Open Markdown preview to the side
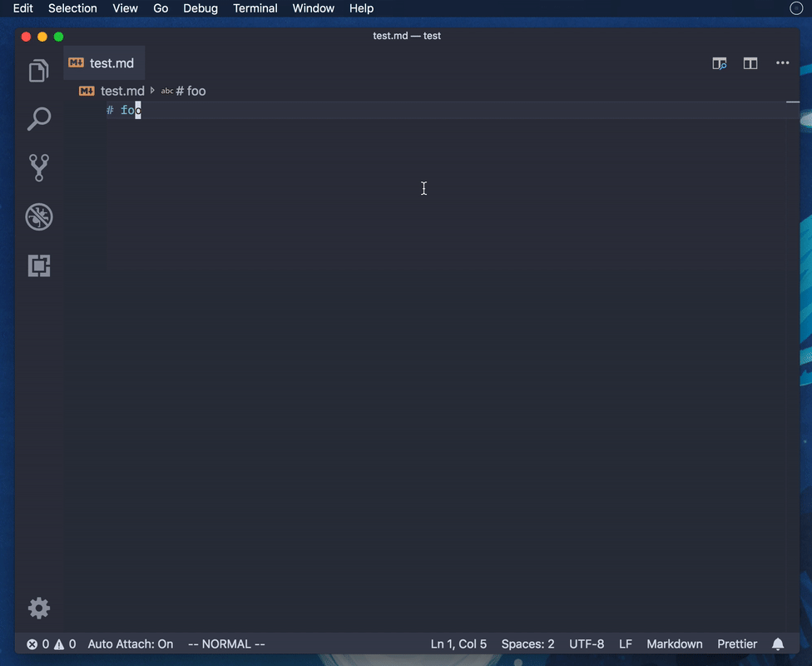The height and width of the screenshot is (666, 812). pos(719,62)
